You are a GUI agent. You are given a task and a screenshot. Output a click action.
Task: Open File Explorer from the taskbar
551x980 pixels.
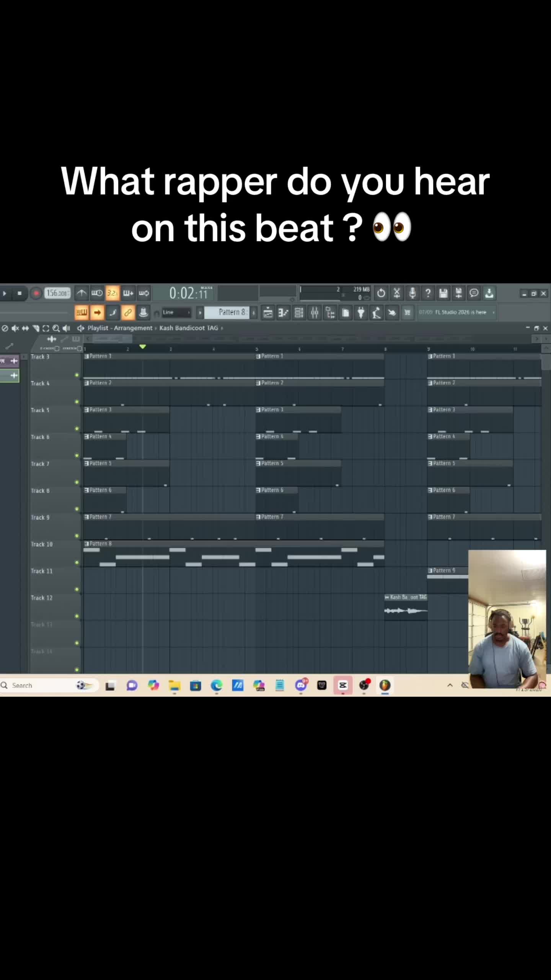point(174,685)
